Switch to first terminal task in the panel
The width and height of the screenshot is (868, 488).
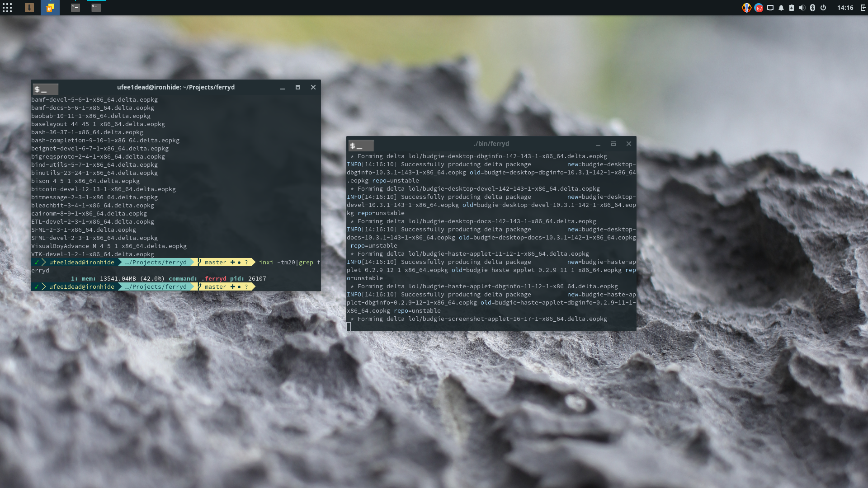pyautogui.click(x=75, y=8)
